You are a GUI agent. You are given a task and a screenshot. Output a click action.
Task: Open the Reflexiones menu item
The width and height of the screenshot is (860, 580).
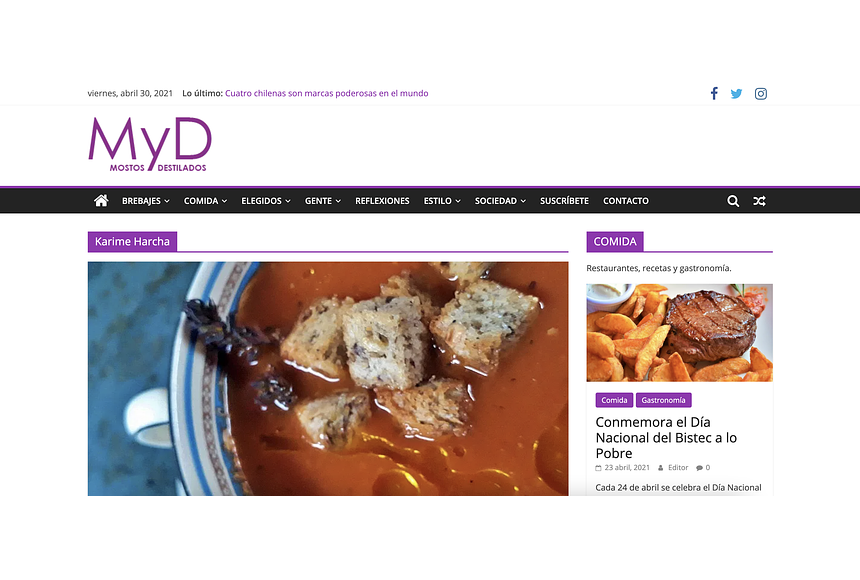pyautogui.click(x=382, y=201)
